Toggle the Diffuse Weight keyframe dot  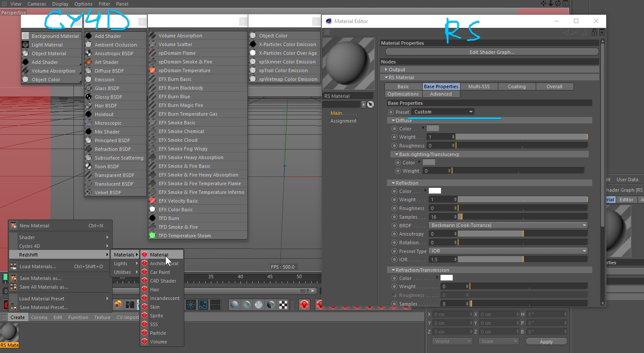394,137
